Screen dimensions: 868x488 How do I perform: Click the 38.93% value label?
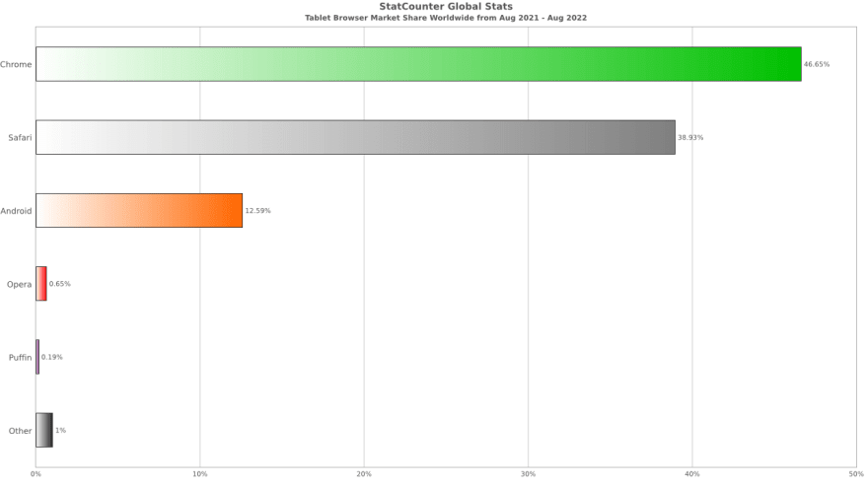[x=690, y=137]
